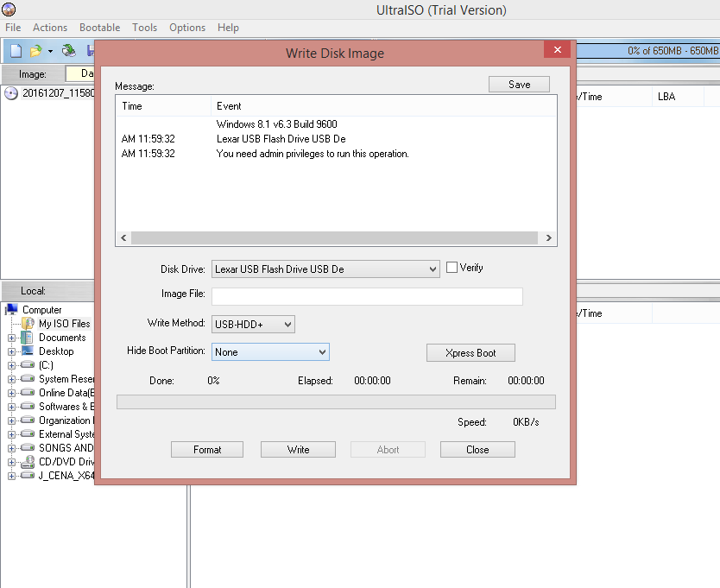Select the 20161207_11580 disc image icon
720x588 pixels.
point(9,92)
